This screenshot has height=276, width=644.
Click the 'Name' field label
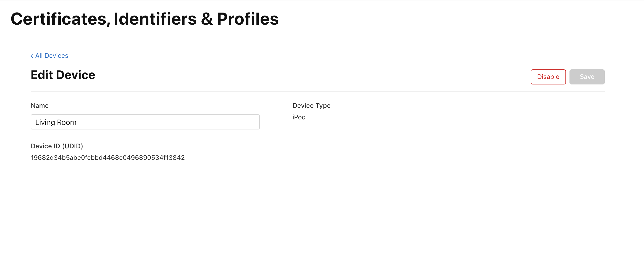click(x=40, y=106)
